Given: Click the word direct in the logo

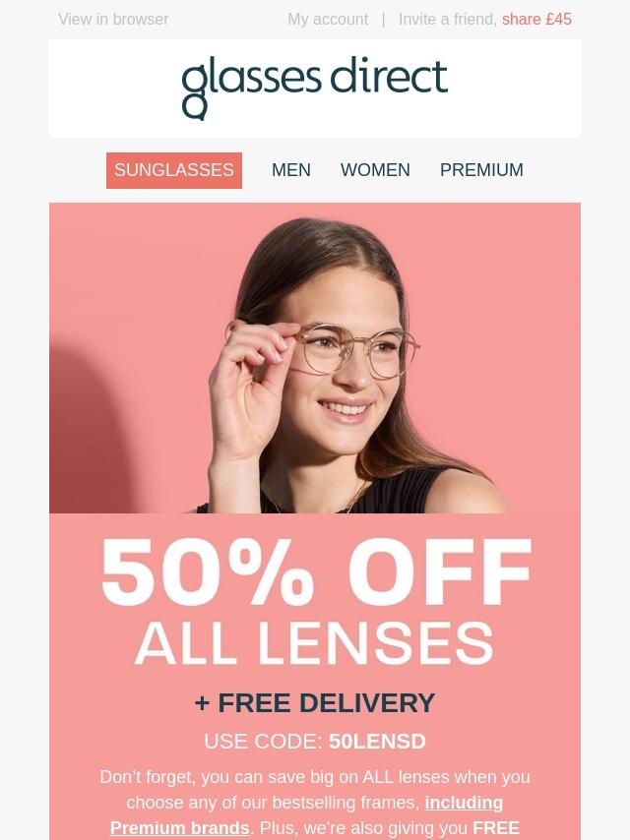Looking at the screenshot, I should pos(388,76).
